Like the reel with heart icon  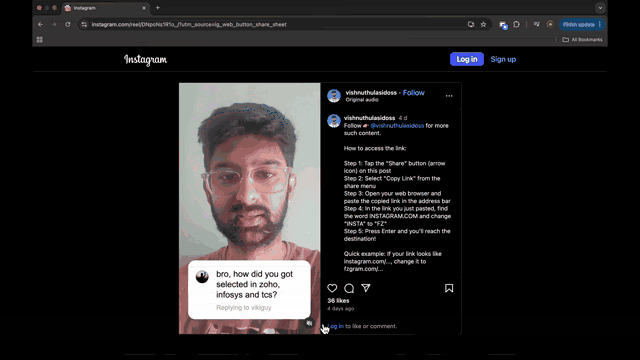pos(332,288)
